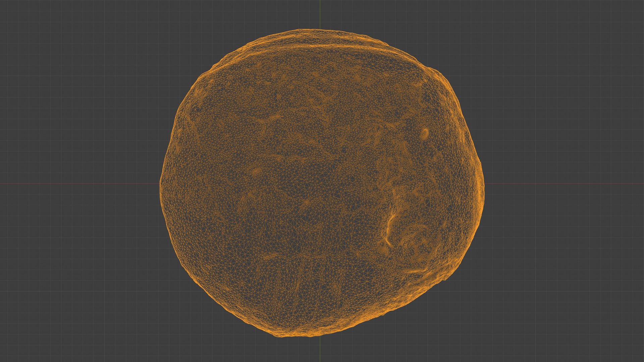
Task: Click the object origin at mesh center
Action: [320, 183]
